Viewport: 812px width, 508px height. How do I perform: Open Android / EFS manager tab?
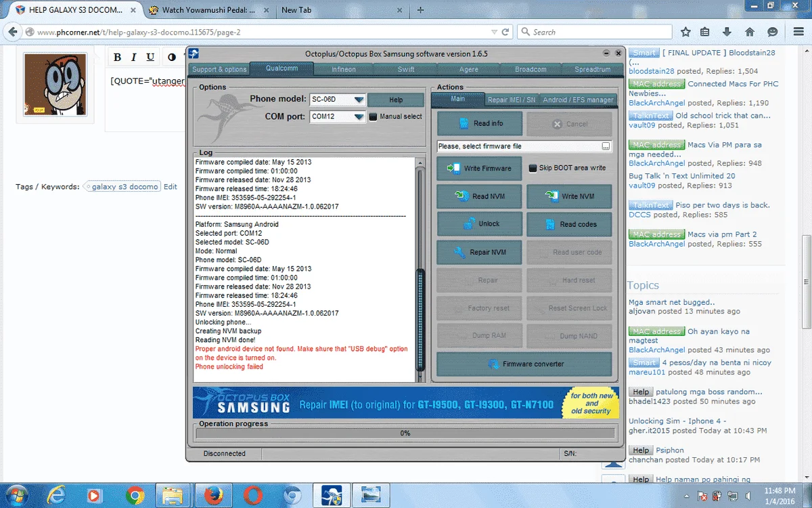[x=578, y=100]
